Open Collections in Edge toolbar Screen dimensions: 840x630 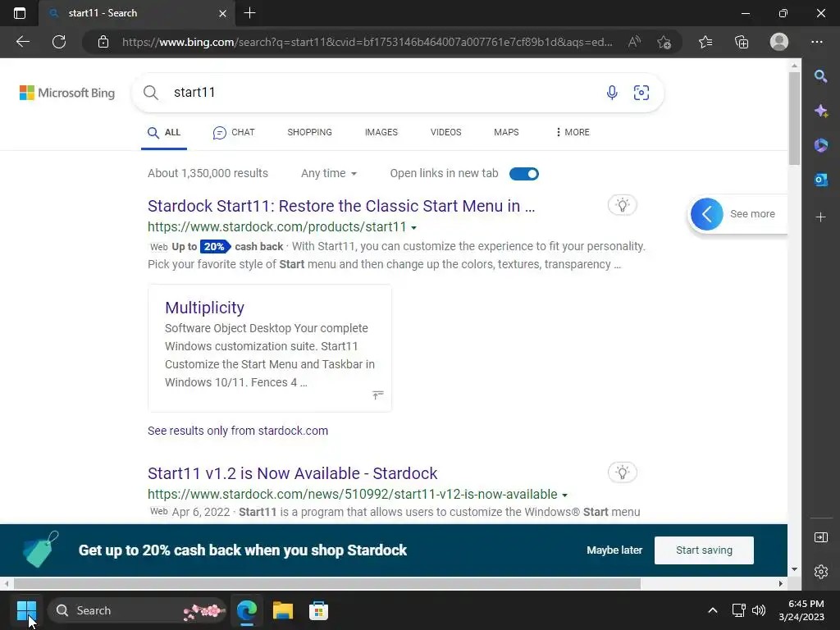pos(742,42)
